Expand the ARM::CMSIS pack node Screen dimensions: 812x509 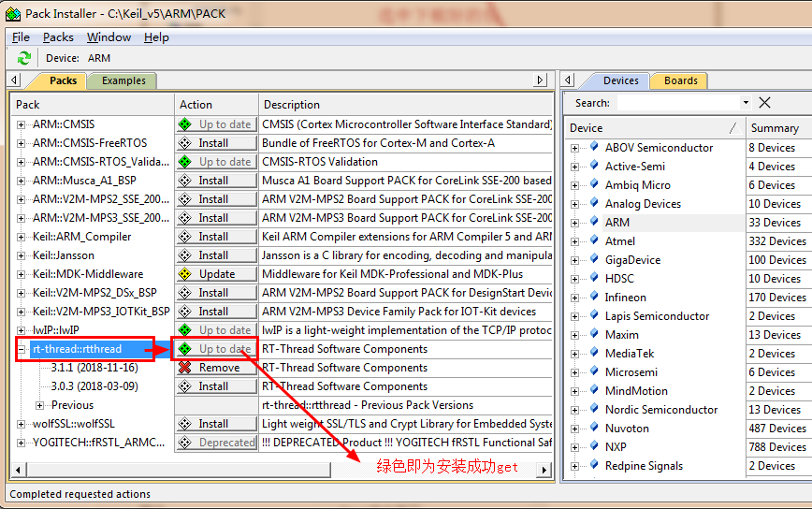tap(21, 124)
